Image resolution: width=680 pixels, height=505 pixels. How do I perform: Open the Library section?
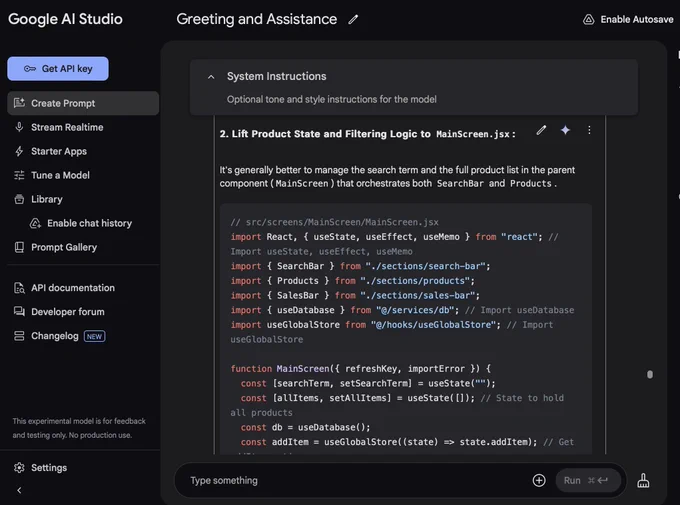tap(46, 199)
